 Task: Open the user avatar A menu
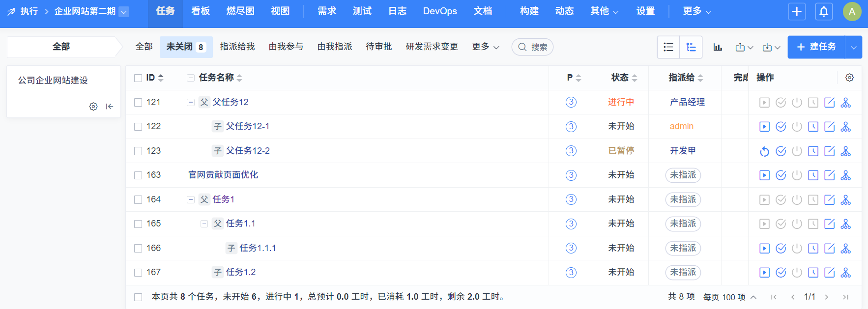[852, 11]
